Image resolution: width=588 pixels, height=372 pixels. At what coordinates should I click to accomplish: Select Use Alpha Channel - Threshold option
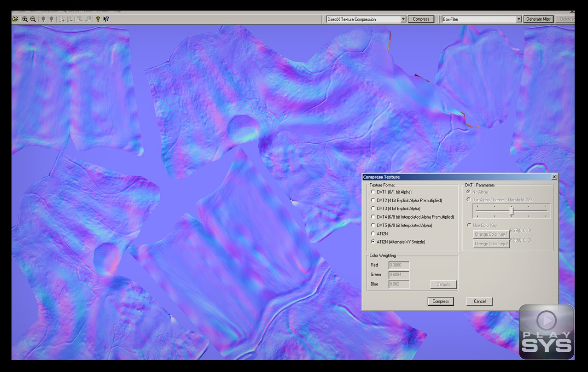point(469,200)
